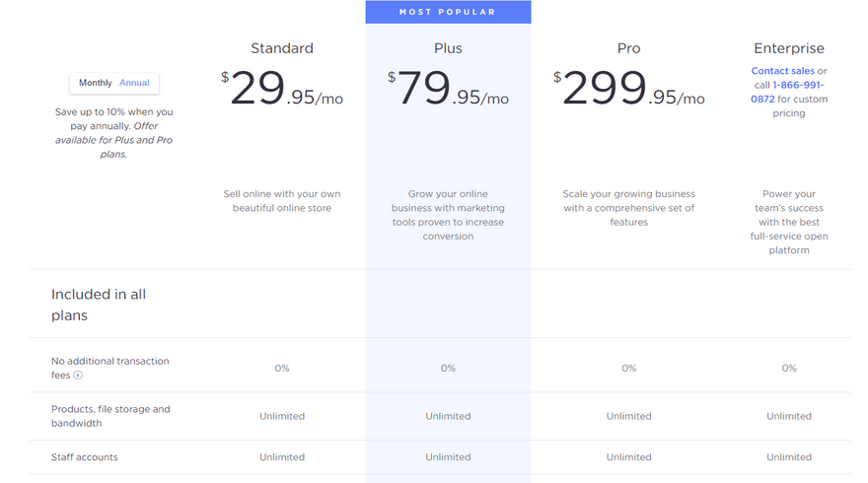Click the $79.95/mo Plus price
The height and width of the screenshot is (483, 868).
click(x=448, y=89)
